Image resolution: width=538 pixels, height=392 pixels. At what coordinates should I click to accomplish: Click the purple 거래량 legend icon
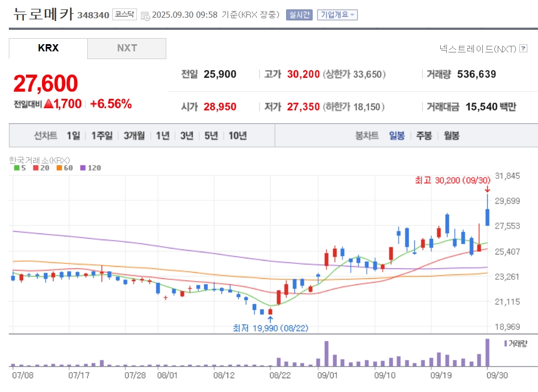tap(505, 343)
